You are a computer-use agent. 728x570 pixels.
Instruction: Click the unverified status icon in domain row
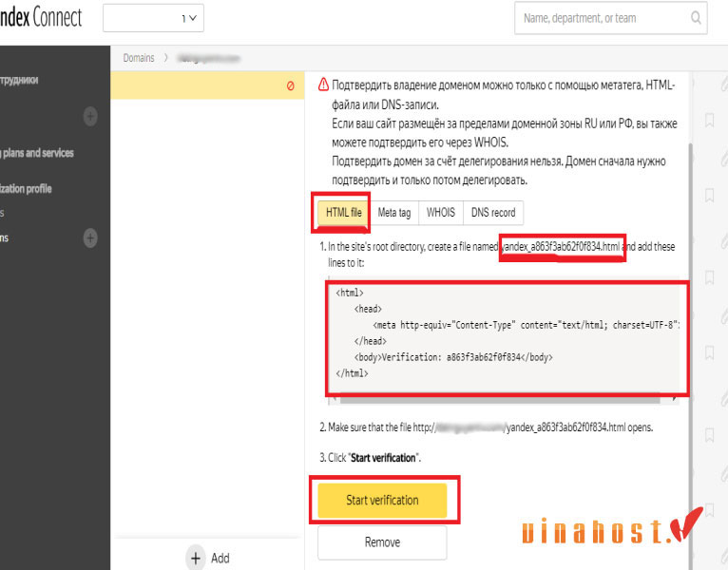(290, 85)
